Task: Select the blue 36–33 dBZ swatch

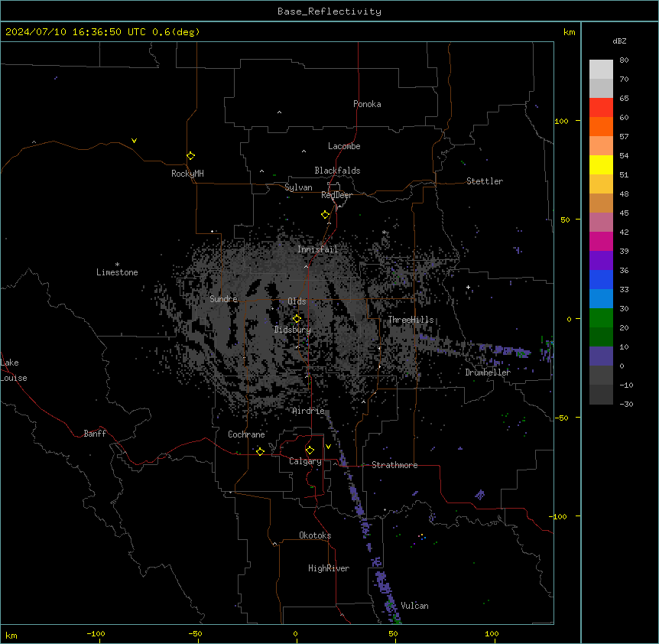Action: (x=601, y=279)
